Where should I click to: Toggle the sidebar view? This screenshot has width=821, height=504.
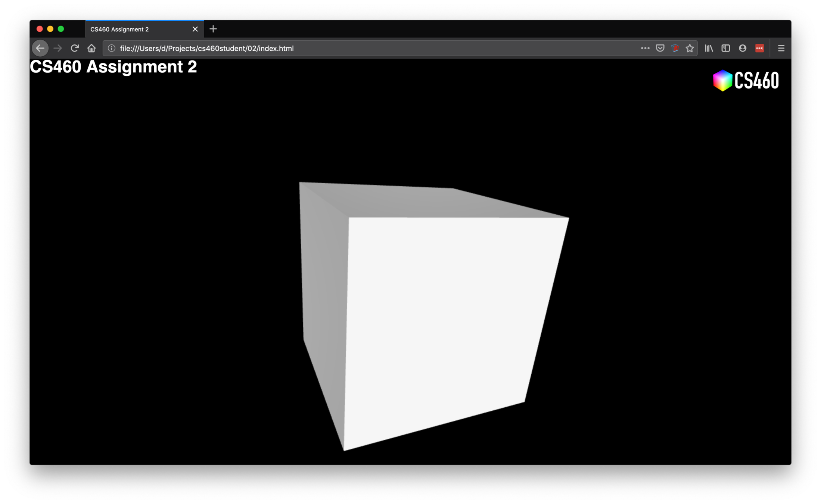tap(725, 48)
